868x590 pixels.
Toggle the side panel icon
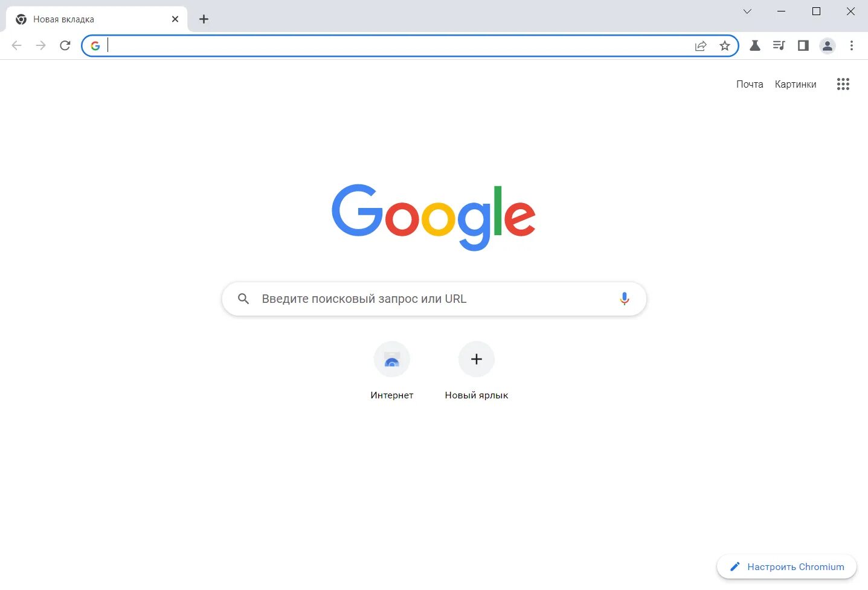(803, 45)
